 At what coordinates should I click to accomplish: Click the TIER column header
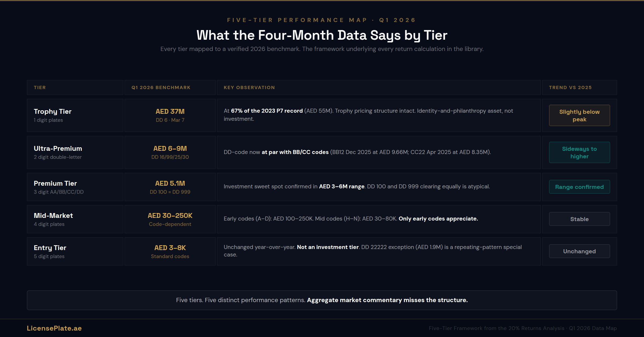coord(40,87)
